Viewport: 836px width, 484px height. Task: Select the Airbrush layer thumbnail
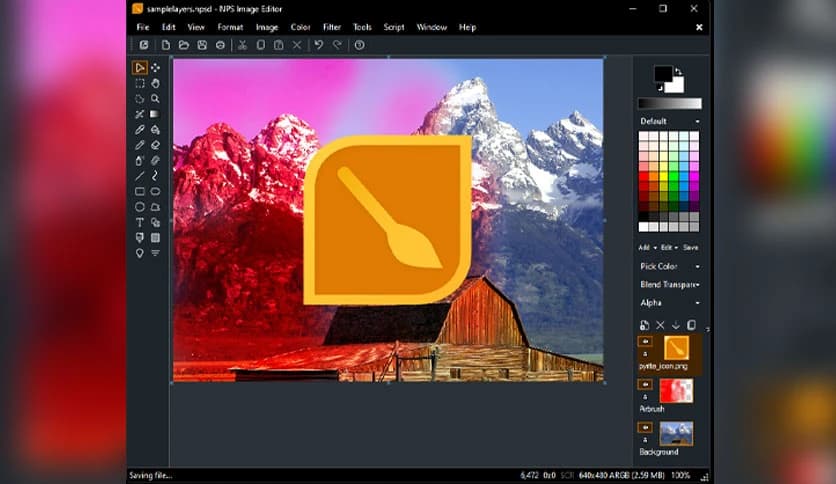tap(676, 391)
